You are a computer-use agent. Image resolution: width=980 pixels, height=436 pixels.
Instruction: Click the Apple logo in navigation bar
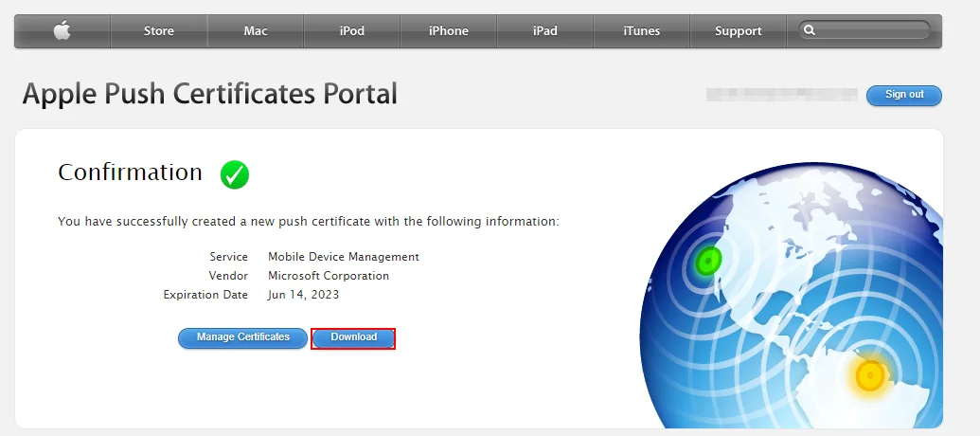pos(62,30)
